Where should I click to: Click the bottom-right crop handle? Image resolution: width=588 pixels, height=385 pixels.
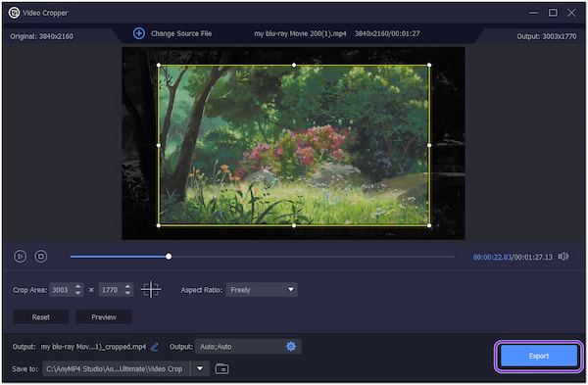429,225
